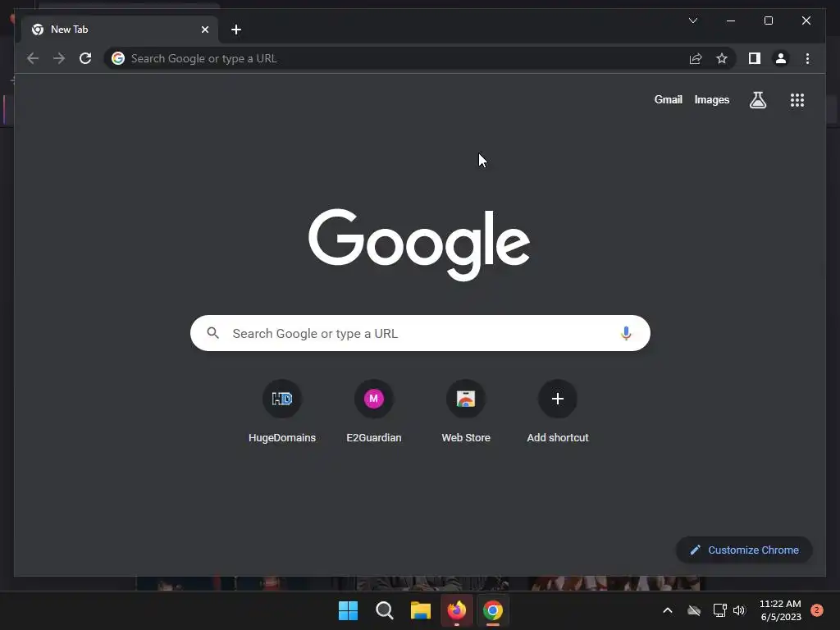Open the E2Guardian shortcut
The width and height of the screenshot is (840, 630).
374,412
